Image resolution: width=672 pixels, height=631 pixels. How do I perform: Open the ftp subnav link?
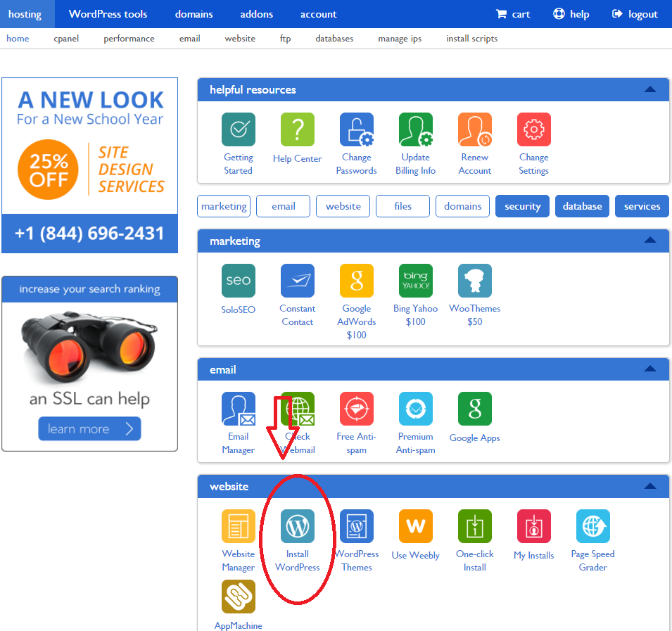[x=286, y=39]
